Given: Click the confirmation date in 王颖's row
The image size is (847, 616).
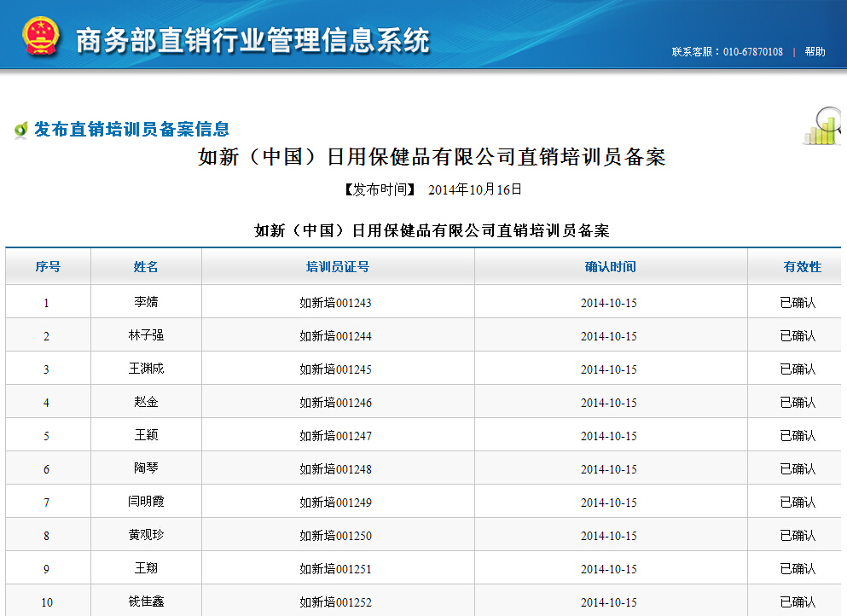Looking at the screenshot, I should tap(609, 436).
